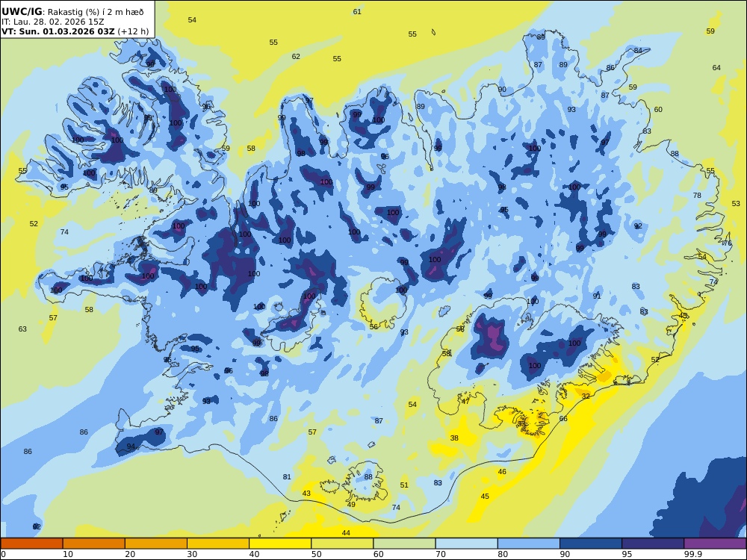Image resolution: width=747 pixels, height=560 pixels.
Task: Pick the 95–99.9 indigo legend swatch
Action: (653, 544)
